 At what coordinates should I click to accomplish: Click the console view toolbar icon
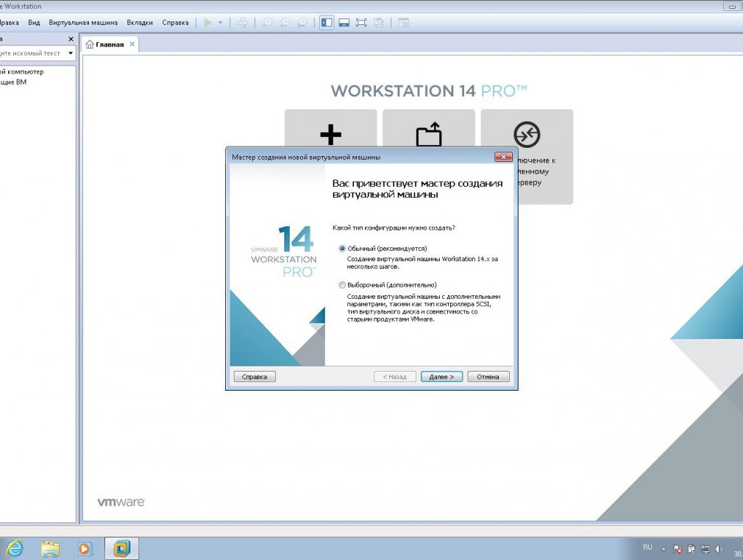tap(403, 22)
